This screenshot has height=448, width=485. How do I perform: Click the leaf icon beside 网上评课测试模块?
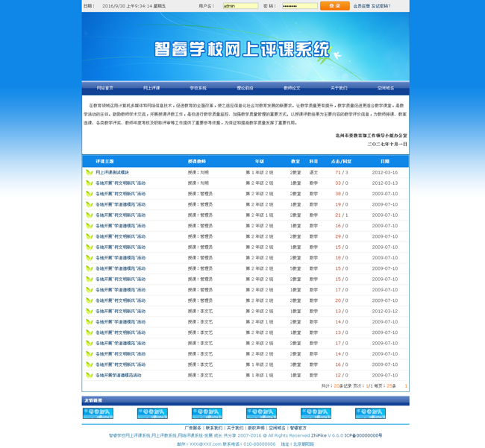click(x=90, y=172)
